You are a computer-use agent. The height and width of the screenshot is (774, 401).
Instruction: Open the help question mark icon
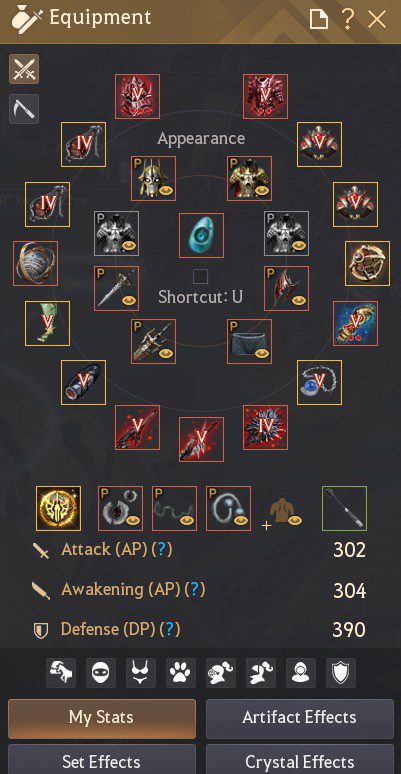[x=348, y=19]
